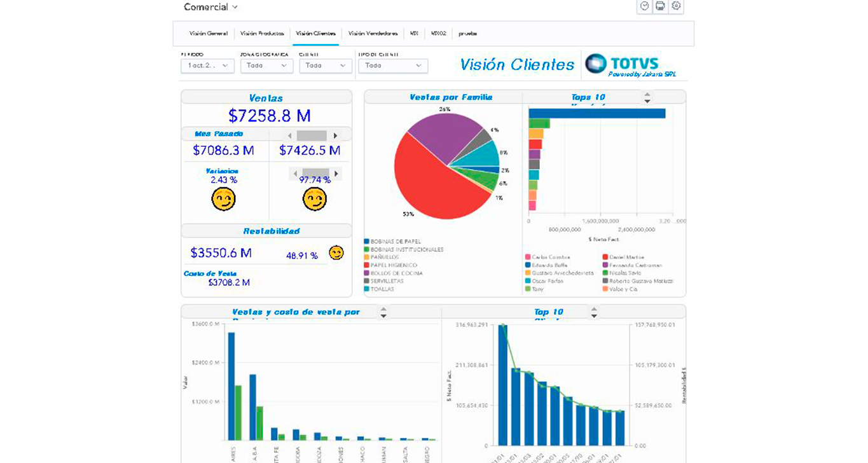Open the prueba tab
The height and width of the screenshot is (463, 868).
point(467,33)
